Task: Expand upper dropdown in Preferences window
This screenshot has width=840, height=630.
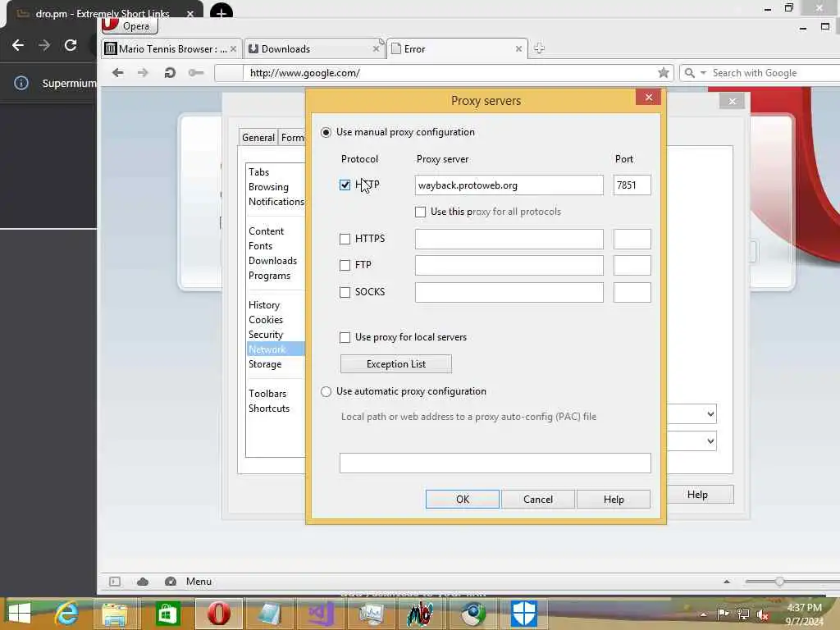Action: click(710, 413)
